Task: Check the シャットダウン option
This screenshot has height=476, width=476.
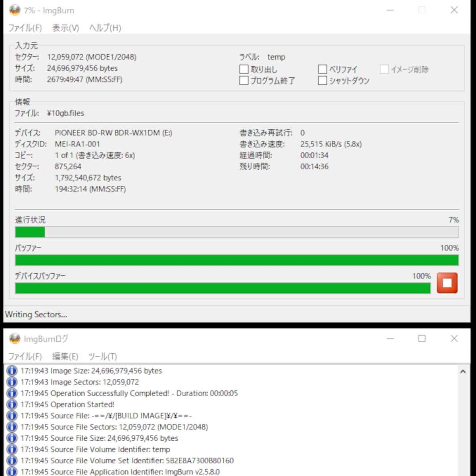Action: tap(322, 81)
